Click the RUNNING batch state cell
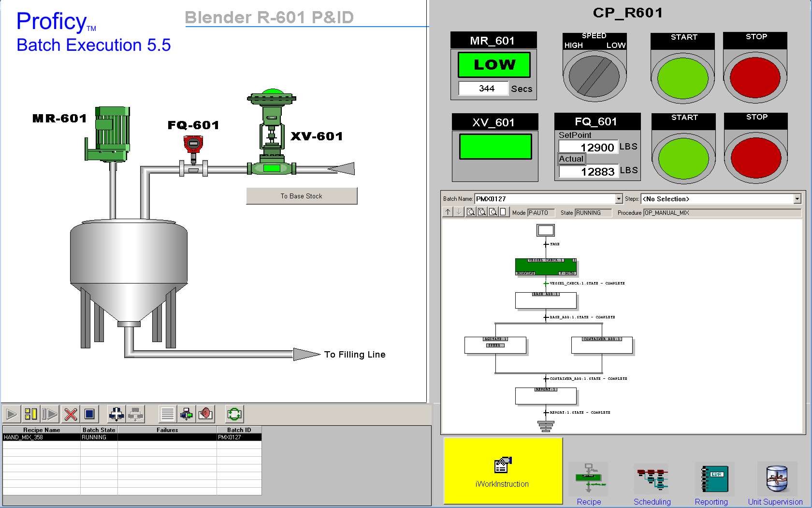Viewport: 812px width, 508px height. [x=99, y=437]
